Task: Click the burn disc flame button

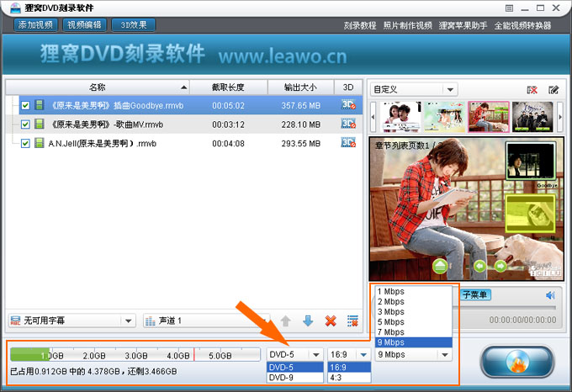Action: (517, 362)
